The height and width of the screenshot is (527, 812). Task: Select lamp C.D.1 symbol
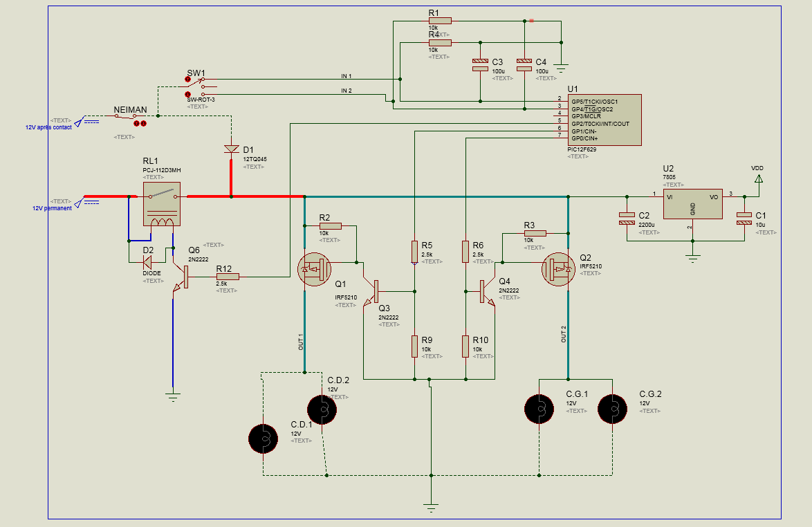coord(263,439)
